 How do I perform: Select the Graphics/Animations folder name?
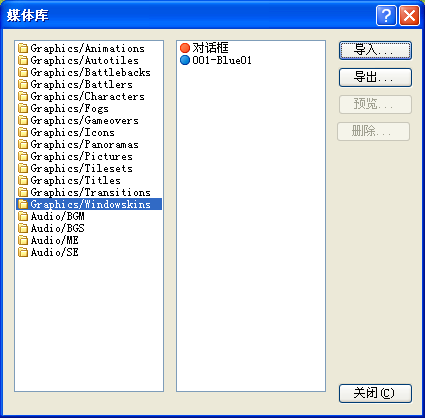pos(88,48)
